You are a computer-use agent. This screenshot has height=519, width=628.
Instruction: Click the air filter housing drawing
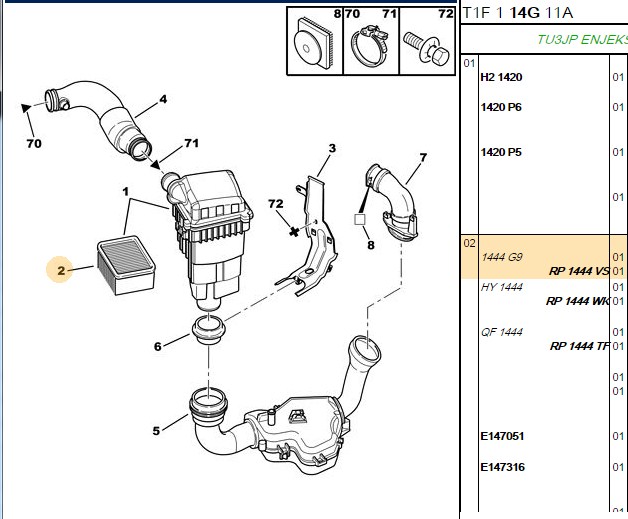(207, 240)
